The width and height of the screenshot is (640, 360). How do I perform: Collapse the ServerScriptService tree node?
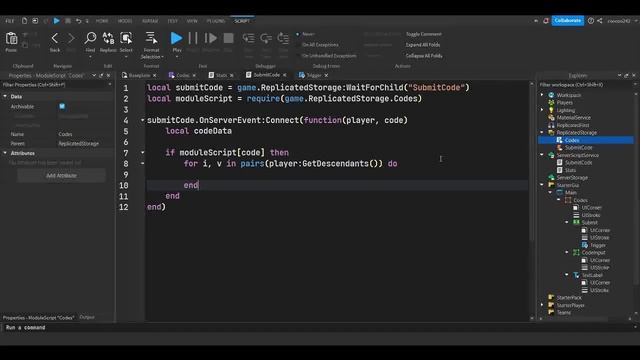tap(542, 155)
